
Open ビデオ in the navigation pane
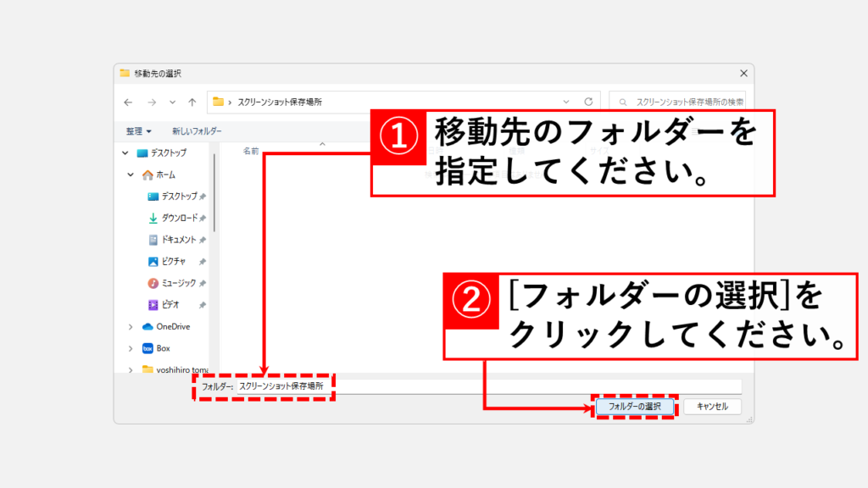point(164,304)
